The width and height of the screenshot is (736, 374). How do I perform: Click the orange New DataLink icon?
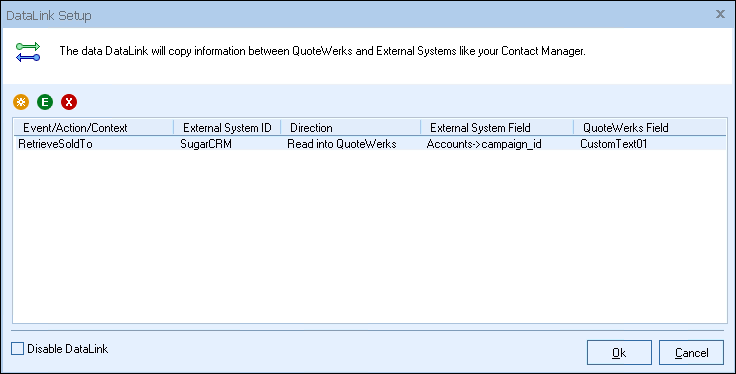click(21, 102)
